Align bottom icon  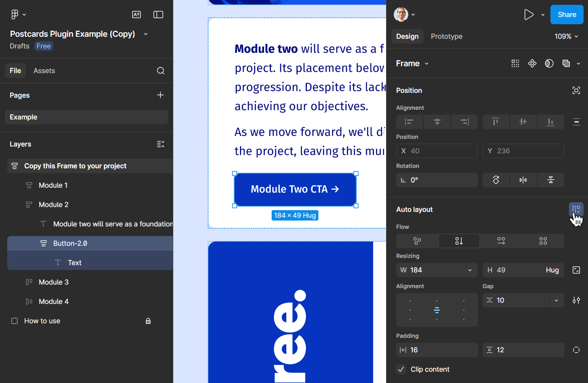550,121
